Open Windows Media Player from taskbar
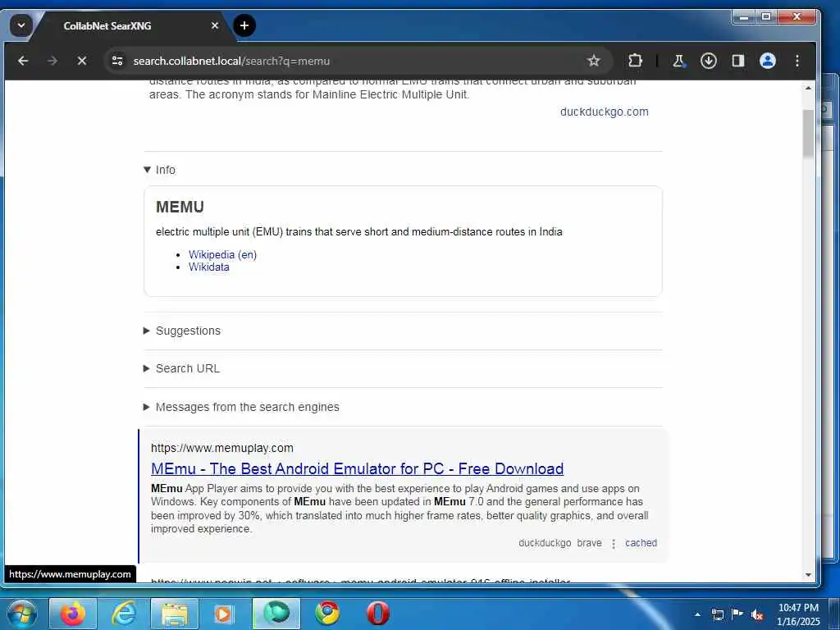840x630 pixels. click(x=224, y=614)
